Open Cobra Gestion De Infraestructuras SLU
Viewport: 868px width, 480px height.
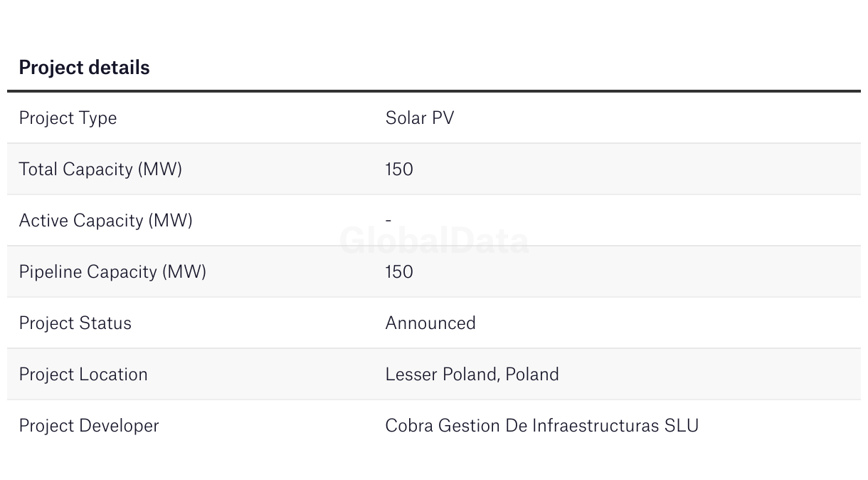(542, 426)
